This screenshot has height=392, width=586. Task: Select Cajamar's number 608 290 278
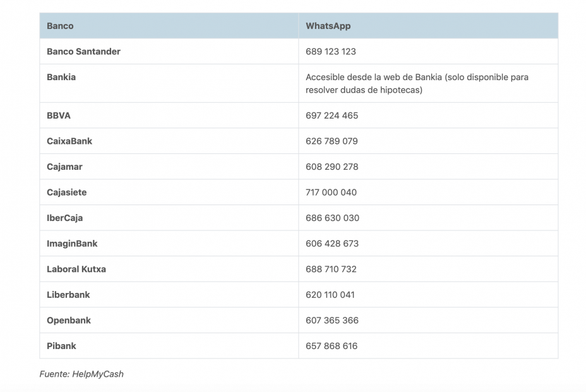(332, 166)
